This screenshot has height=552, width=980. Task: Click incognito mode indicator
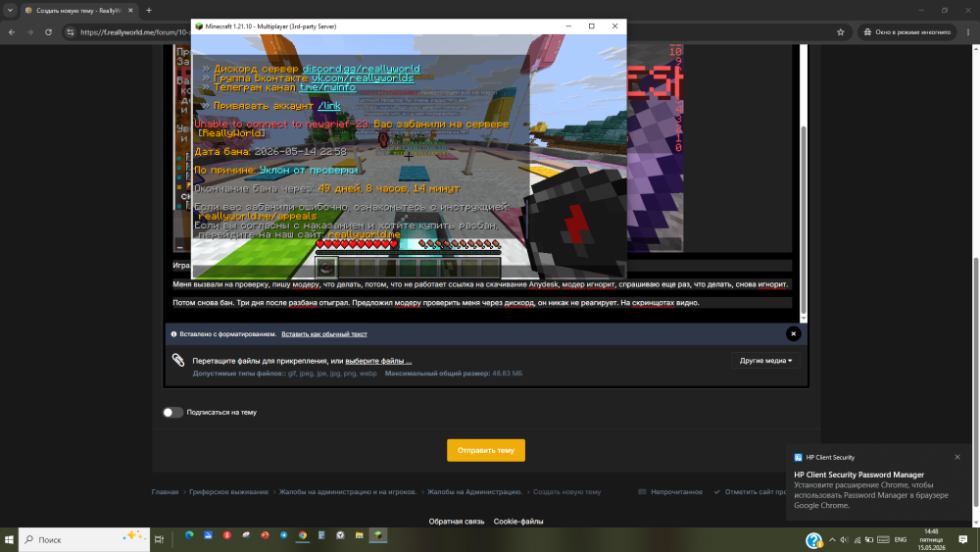tap(906, 32)
